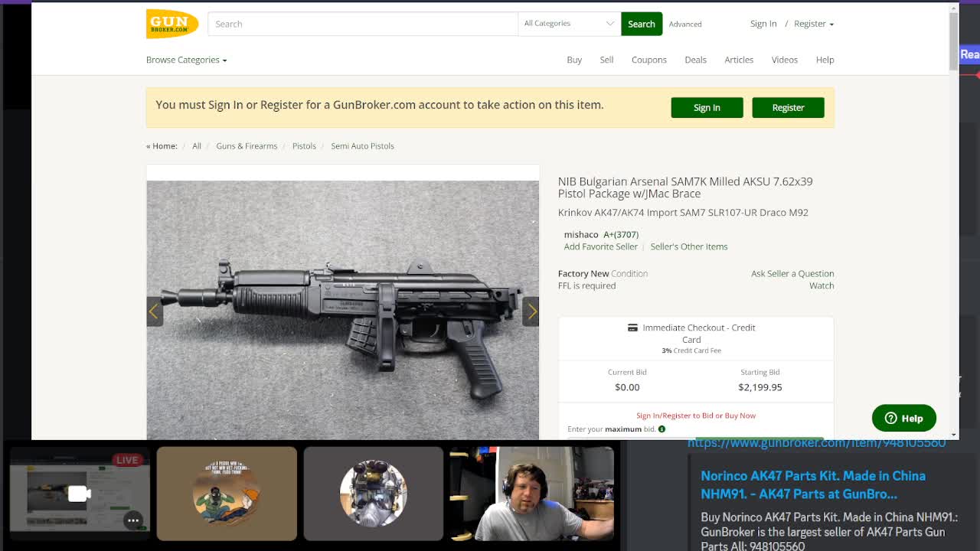Click the 3% Credit Card Fee text
Screen dimensions: 980x551
(691, 350)
